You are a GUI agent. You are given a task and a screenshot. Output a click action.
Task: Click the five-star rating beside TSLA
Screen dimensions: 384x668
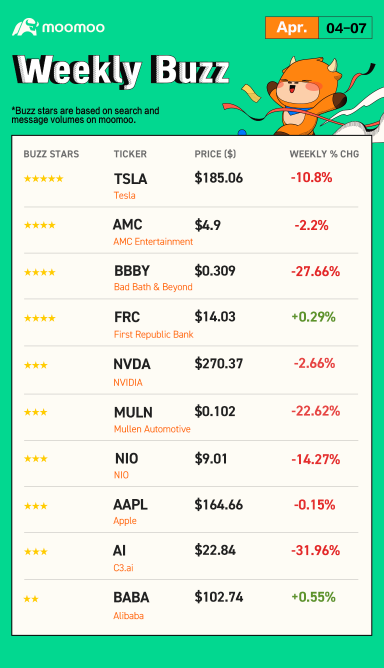[43, 179]
